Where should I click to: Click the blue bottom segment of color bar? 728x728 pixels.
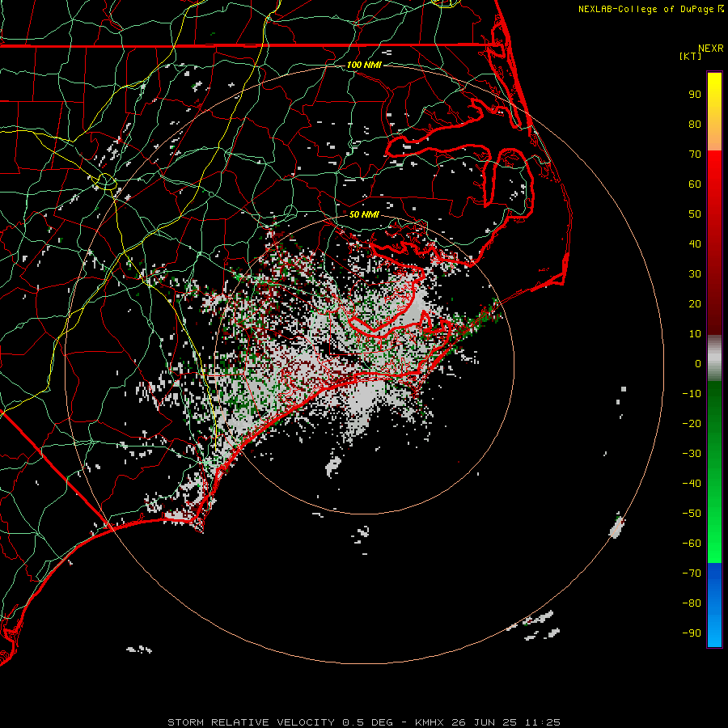pos(714,605)
